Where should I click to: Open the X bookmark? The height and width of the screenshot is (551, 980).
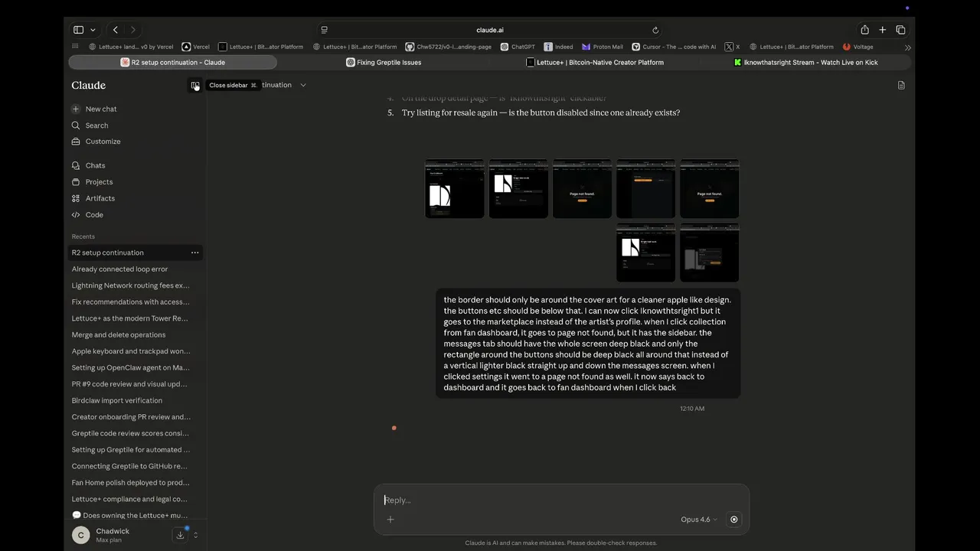tap(733, 47)
